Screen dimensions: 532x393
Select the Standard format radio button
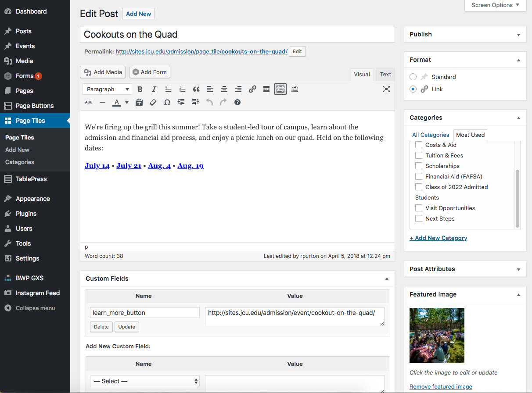(x=413, y=77)
